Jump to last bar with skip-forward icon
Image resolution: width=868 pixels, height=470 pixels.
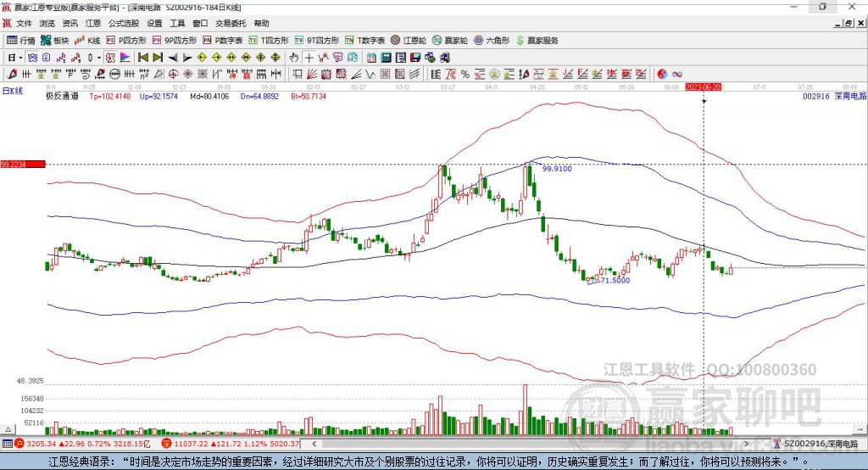tap(158, 58)
